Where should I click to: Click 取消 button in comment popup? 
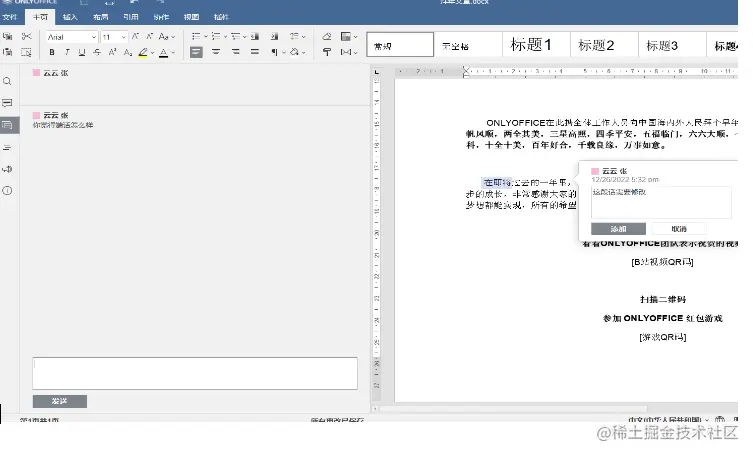679,229
